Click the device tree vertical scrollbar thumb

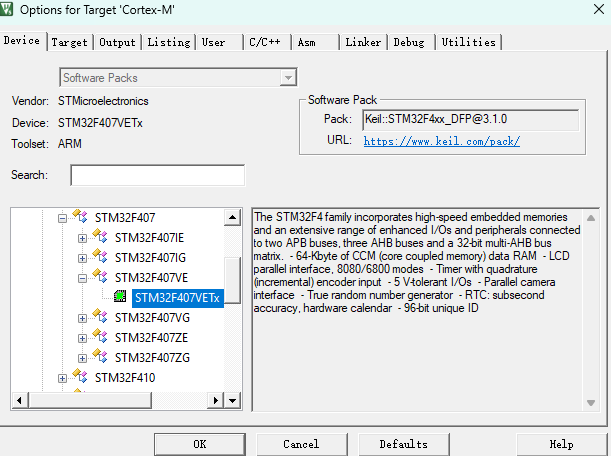233,280
